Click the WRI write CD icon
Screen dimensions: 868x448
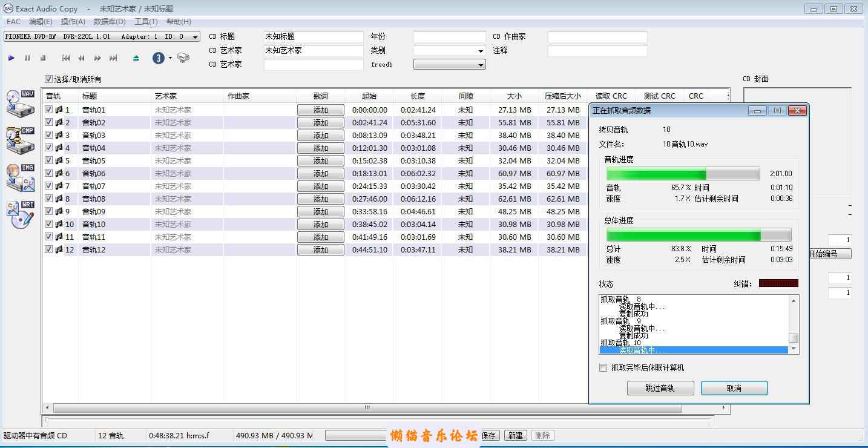coord(21,215)
